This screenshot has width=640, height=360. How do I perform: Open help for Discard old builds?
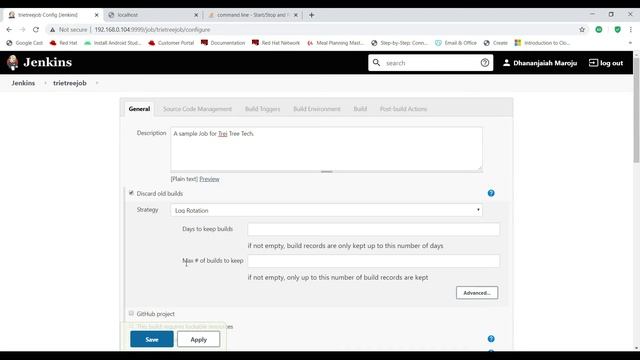(491, 193)
